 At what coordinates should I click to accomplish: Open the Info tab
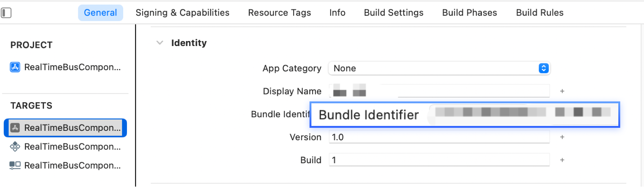(x=337, y=13)
